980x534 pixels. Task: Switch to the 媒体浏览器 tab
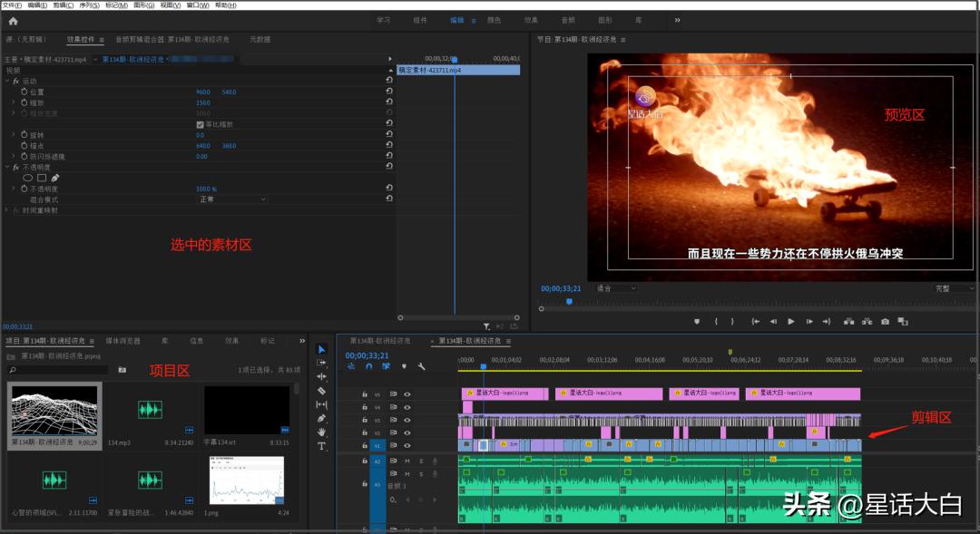122,341
